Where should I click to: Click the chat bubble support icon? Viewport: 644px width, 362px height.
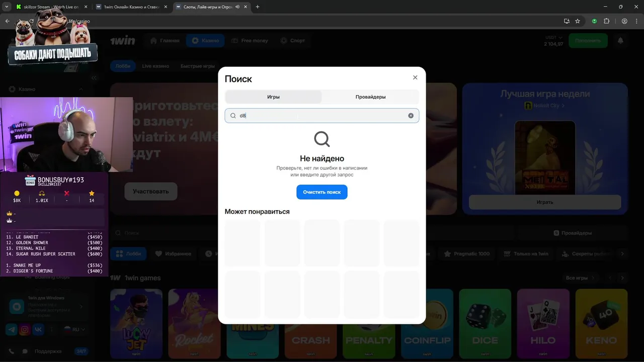point(25,351)
